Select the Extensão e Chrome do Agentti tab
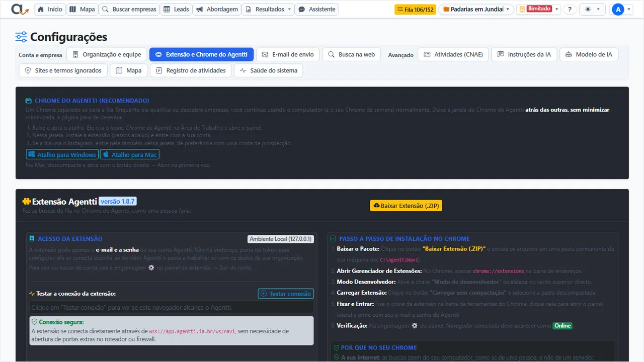 coord(201,55)
